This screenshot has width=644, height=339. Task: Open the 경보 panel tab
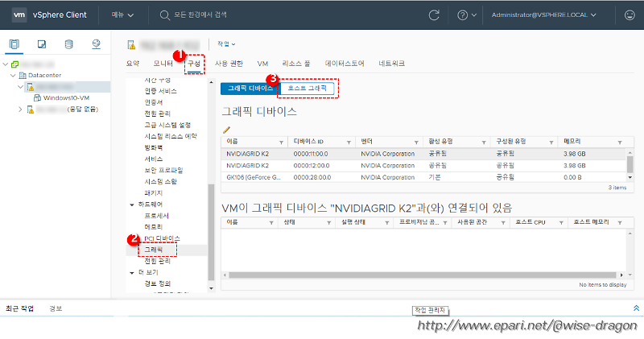click(56, 308)
